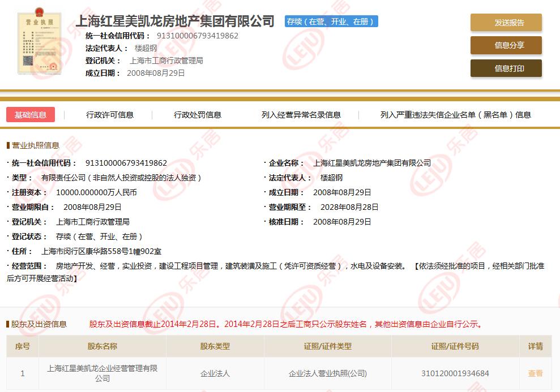Image resolution: width=560 pixels, height=392 pixels.
Task: Click company type 有限责任公司 value
Action: coord(121,178)
